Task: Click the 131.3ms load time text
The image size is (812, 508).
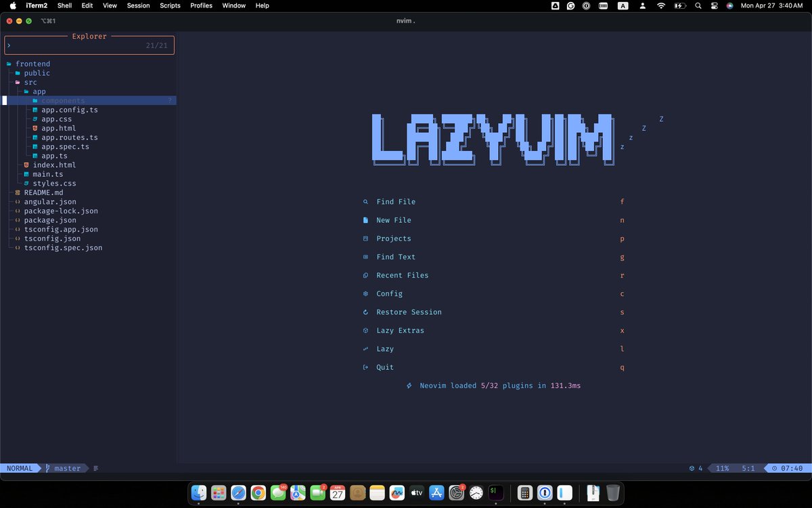Action: [566, 385]
